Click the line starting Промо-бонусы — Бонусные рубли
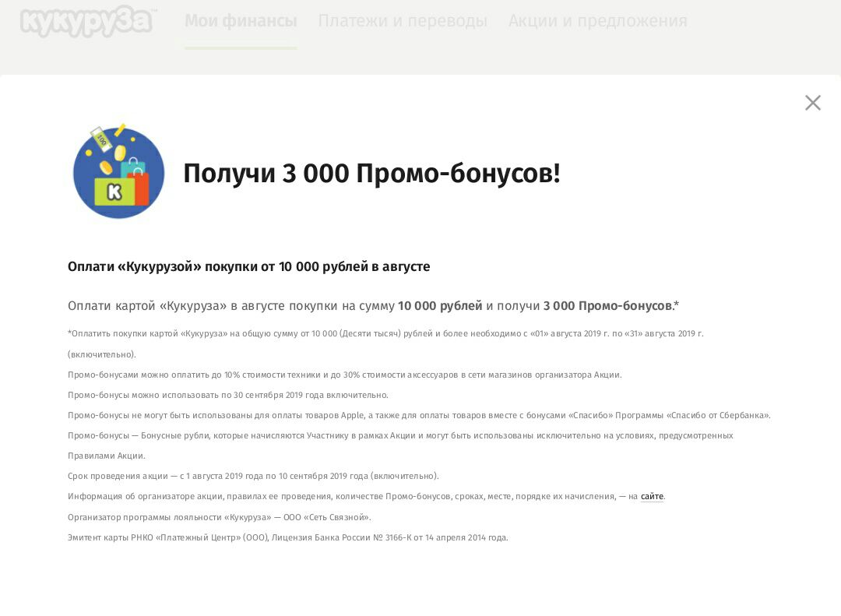The width and height of the screenshot is (841, 616). tap(400, 445)
